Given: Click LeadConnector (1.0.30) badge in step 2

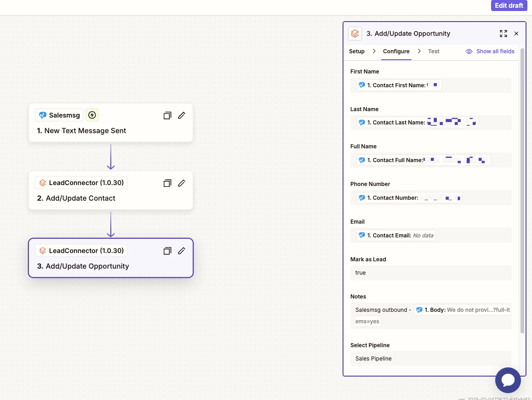Looking at the screenshot, I should tap(81, 183).
